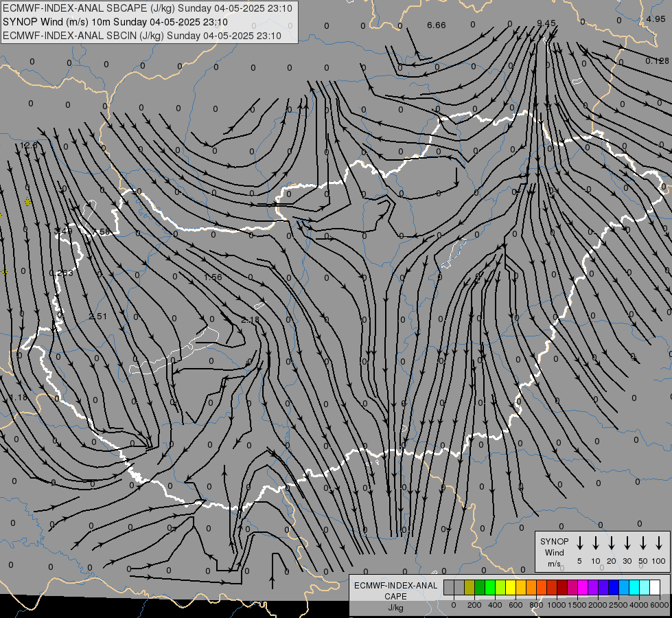
Task: Click the '2000' tick label on the CAPE scale
Action: (598, 605)
